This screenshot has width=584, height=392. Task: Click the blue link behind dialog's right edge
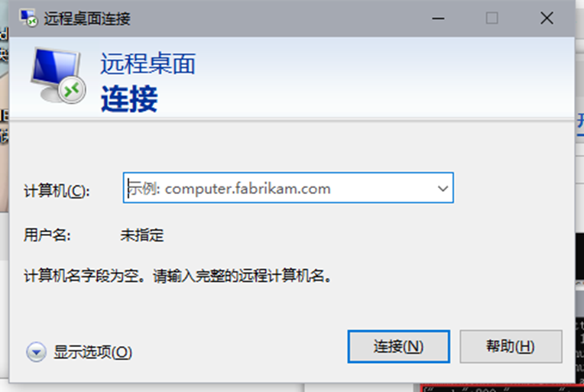(x=580, y=122)
